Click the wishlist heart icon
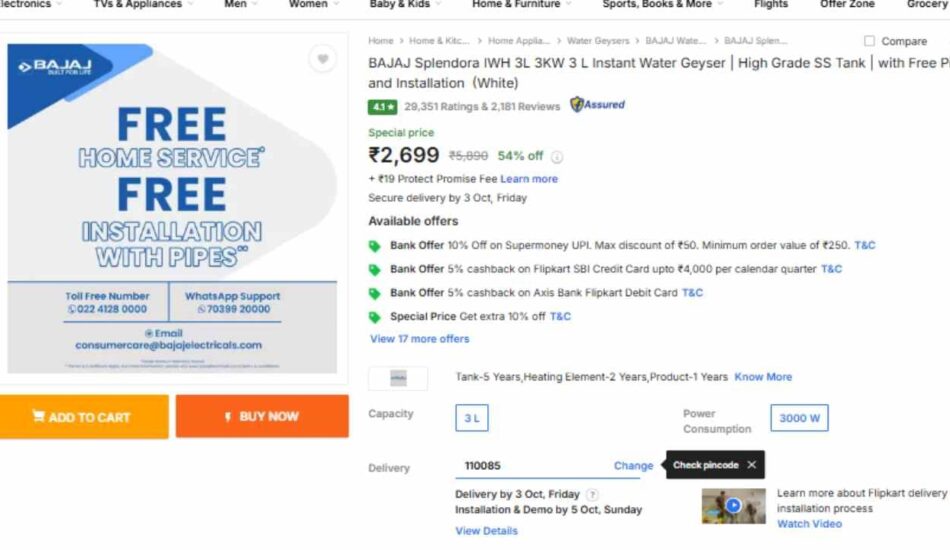This screenshot has height=550, width=950. (x=322, y=59)
